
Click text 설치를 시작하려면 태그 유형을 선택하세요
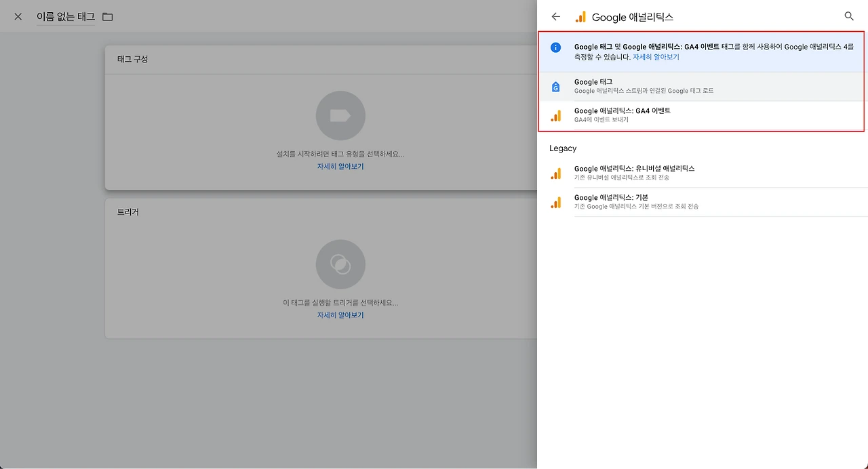click(340, 155)
